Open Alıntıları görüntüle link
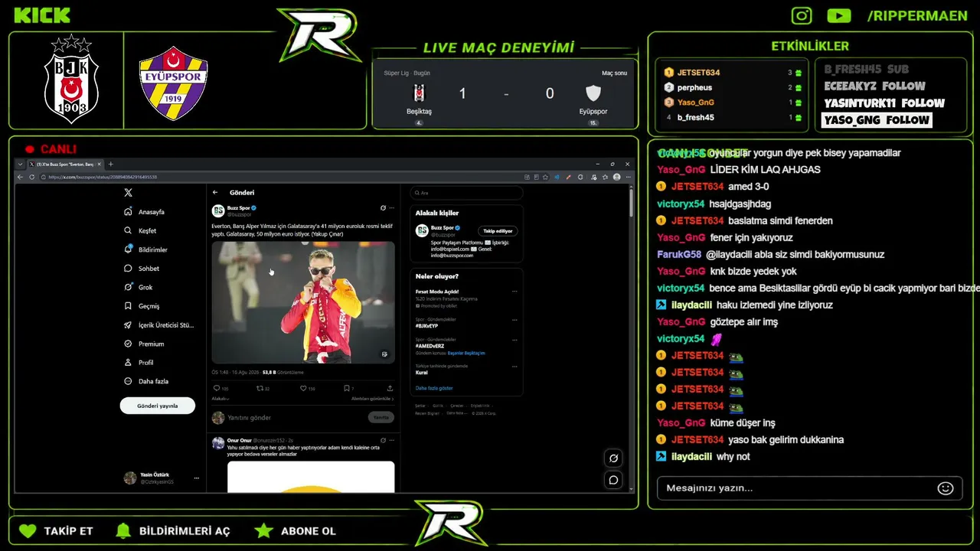Image resolution: width=980 pixels, height=551 pixels. (373, 399)
